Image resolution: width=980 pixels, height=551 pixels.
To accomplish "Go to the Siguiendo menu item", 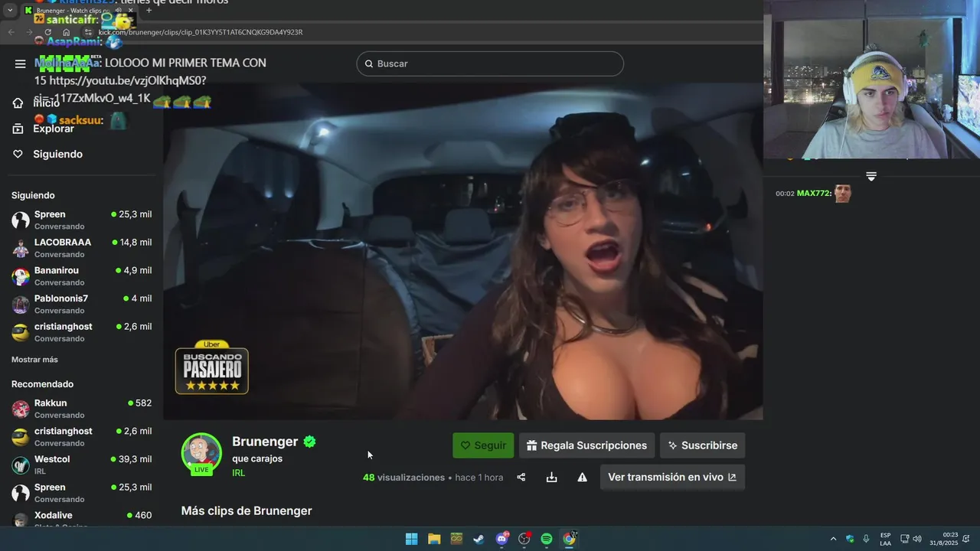I will pos(57,154).
